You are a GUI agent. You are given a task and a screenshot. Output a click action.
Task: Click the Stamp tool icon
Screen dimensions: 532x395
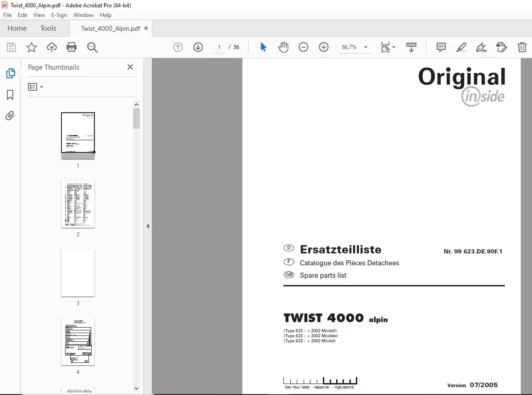coord(501,47)
